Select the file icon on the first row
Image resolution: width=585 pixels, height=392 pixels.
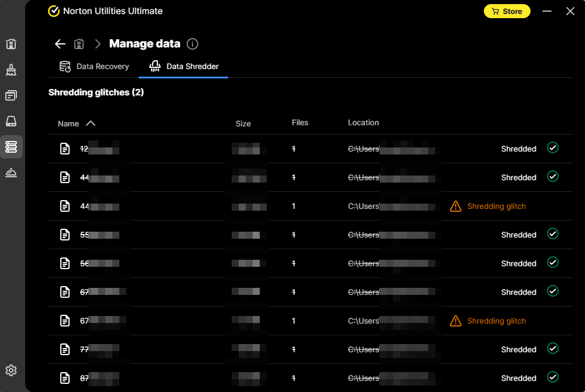click(x=65, y=148)
